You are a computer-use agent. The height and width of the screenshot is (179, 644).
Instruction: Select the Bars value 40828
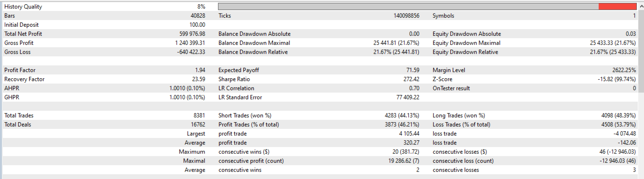click(197, 16)
